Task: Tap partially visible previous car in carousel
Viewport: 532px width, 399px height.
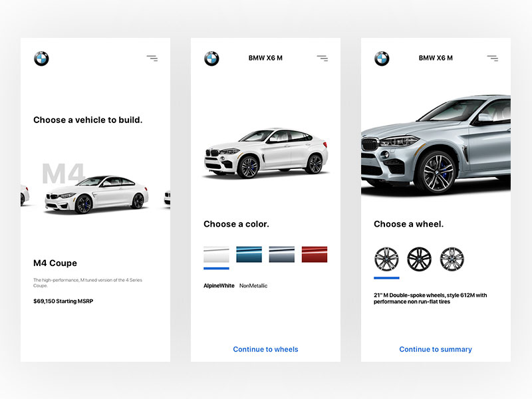Action: click(25, 195)
